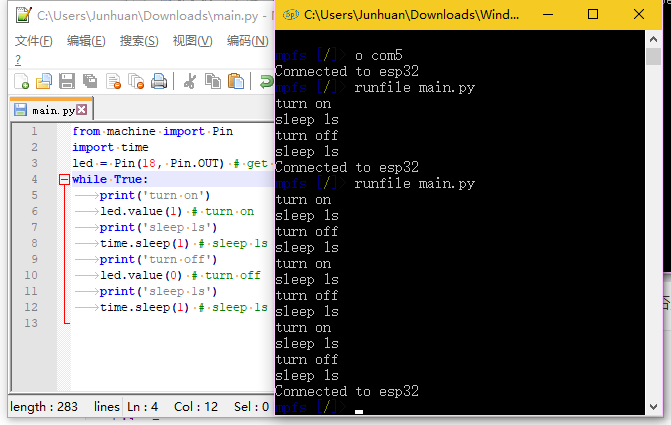Viewport: 671px width, 425px height.
Task: Click the Paste clipboard icon
Action: point(236,81)
